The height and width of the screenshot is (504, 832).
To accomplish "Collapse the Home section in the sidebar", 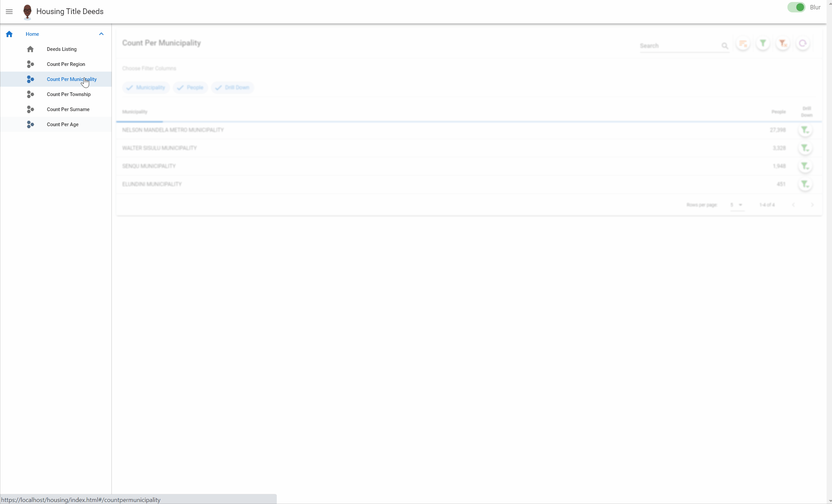I will tap(101, 34).
